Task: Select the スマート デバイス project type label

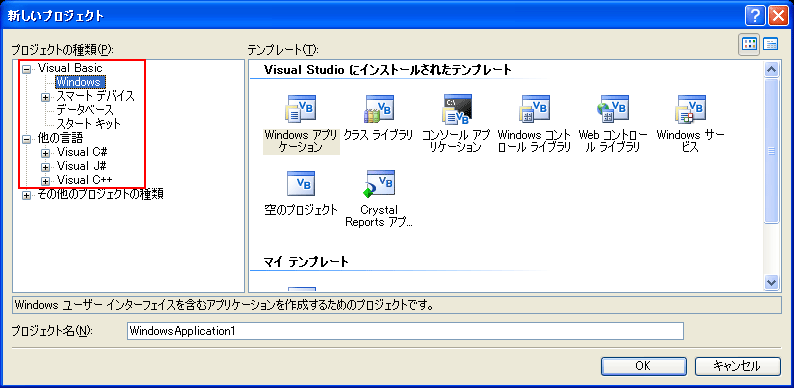Action: point(95,96)
